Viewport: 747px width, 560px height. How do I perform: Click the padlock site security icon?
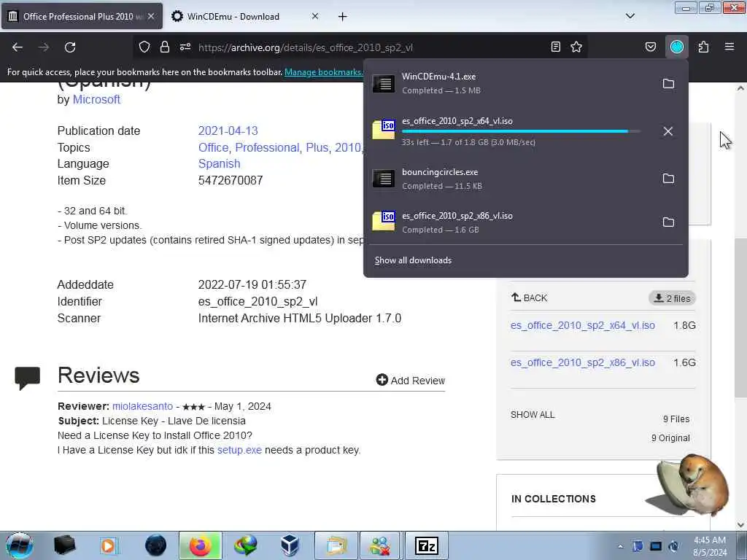(165, 47)
